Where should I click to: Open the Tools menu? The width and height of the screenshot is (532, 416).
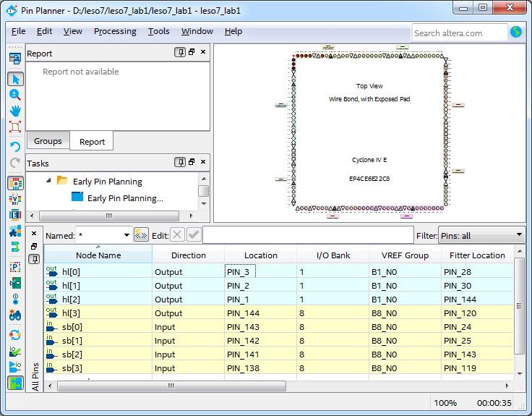pyautogui.click(x=158, y=31)
